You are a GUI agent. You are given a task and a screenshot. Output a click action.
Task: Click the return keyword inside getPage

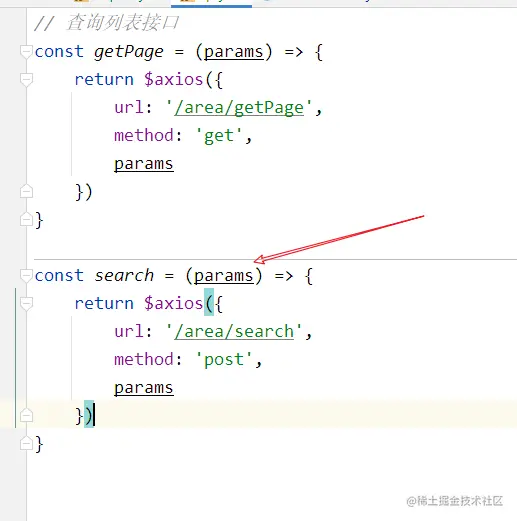(x=104, y=80)
